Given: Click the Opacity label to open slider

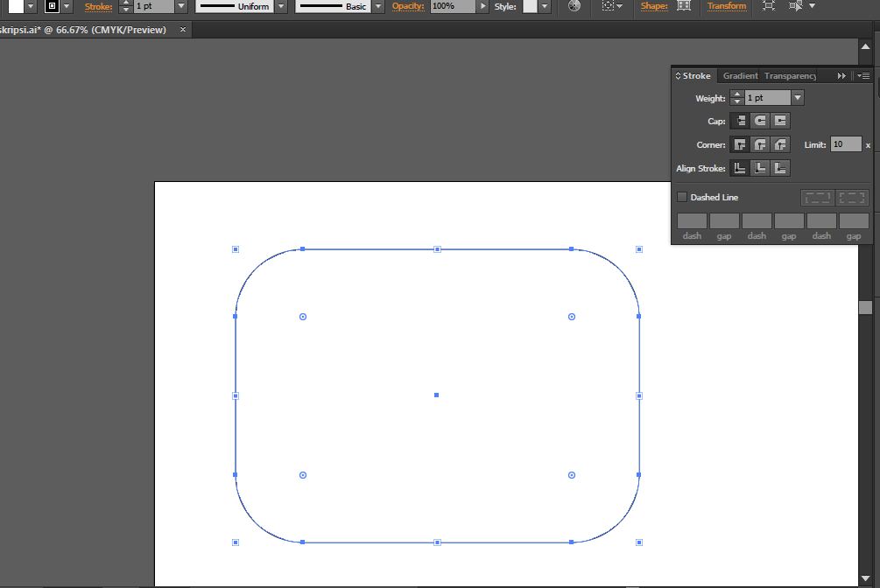Looking at the screenshot, I should click(x=407, y=7).
